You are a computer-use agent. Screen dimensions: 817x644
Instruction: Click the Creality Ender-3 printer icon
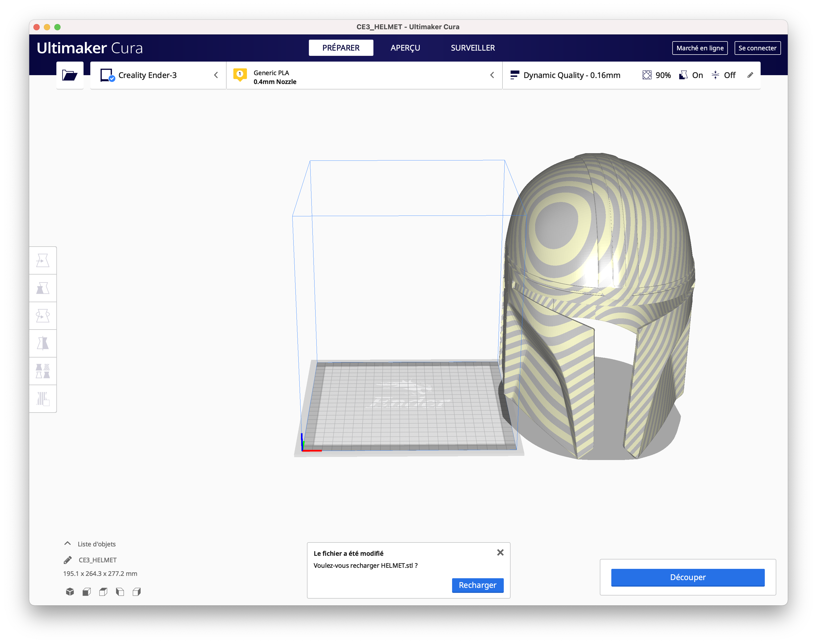pyautogui.click(x=107, y=75)
